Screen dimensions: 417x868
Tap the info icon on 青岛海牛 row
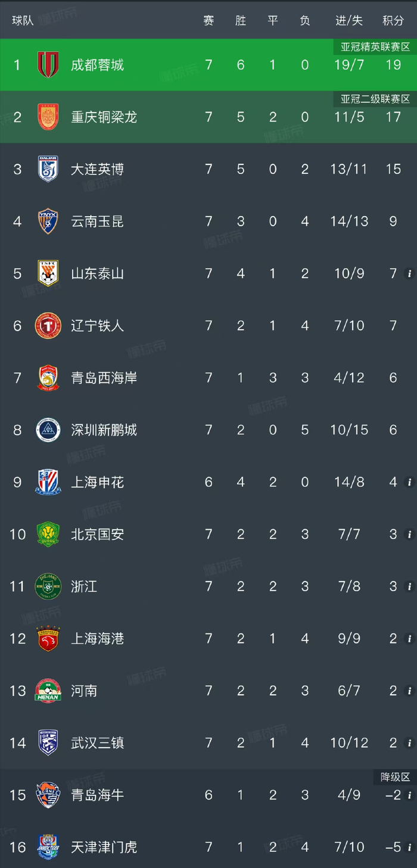409,795
